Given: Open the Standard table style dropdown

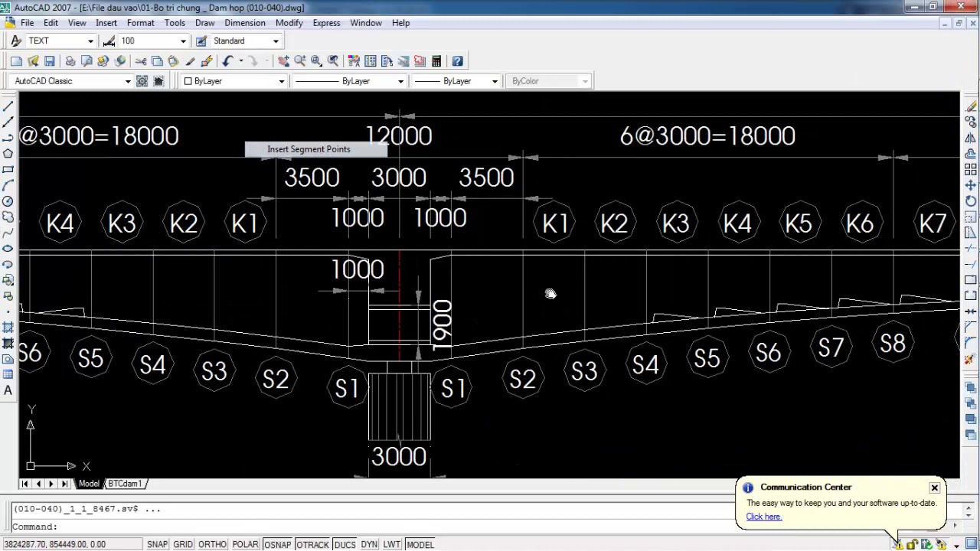Looking at the screenshot, I should [276, 41].
